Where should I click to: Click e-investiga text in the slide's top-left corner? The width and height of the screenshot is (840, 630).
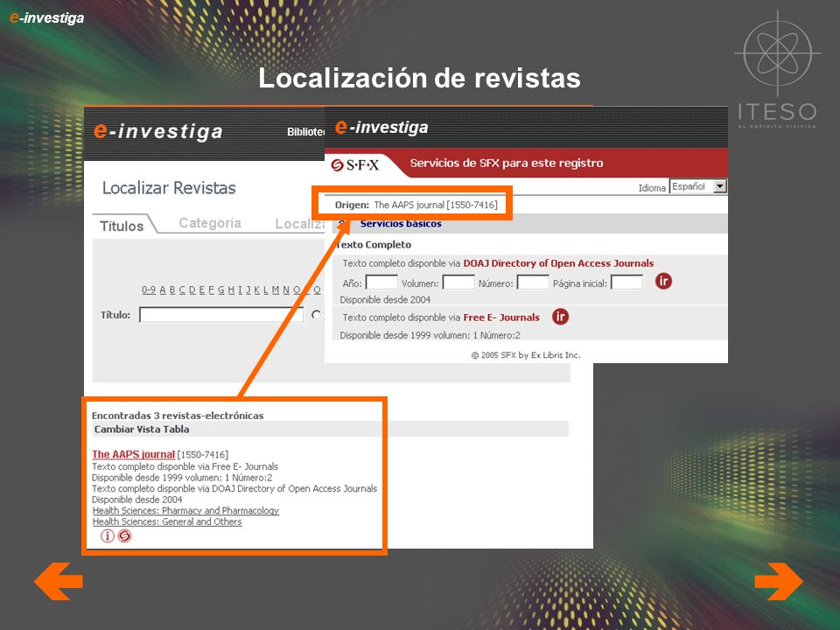[x=46, y=17]
